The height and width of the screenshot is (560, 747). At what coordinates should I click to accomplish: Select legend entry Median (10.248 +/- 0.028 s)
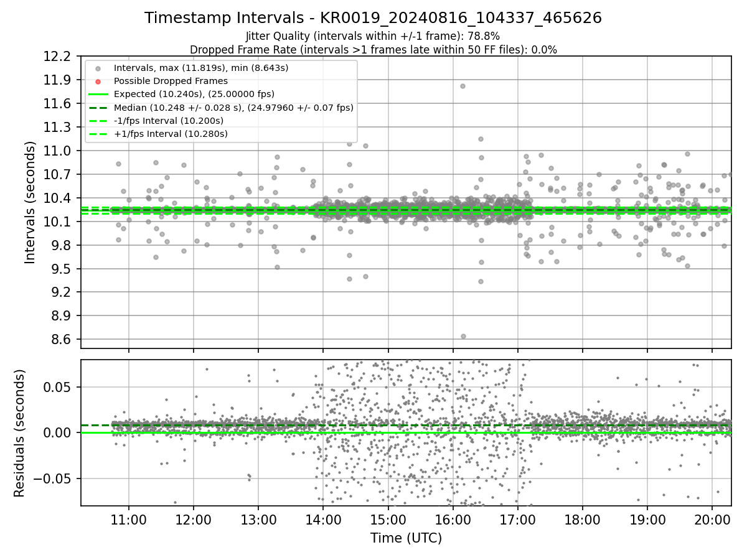tap(233, 108)
